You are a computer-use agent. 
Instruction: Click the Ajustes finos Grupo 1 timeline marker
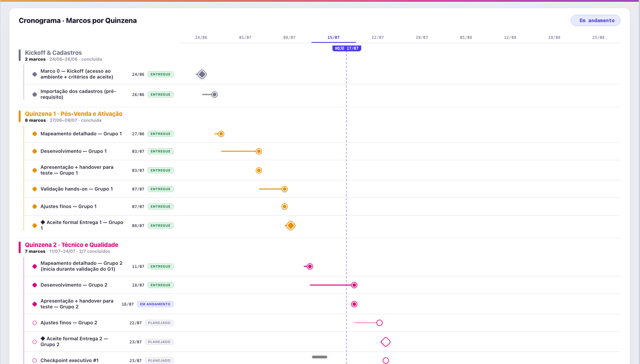click(x=285, y=206)
